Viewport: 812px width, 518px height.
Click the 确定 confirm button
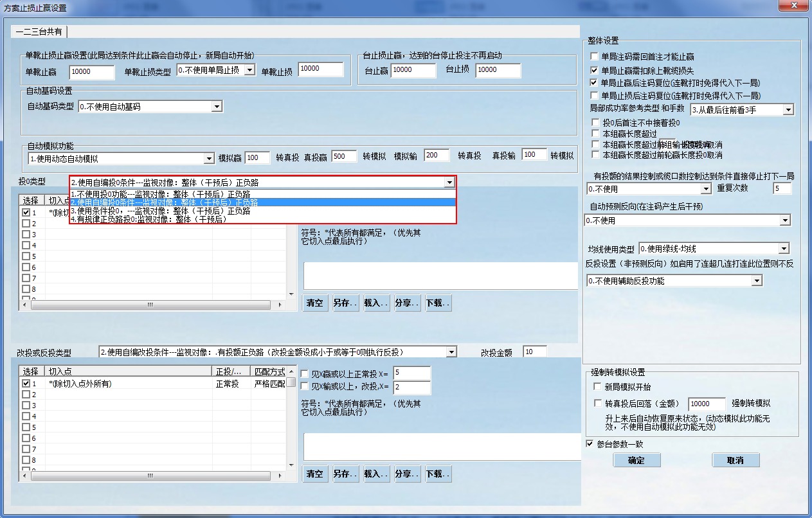tap(636, 460)
